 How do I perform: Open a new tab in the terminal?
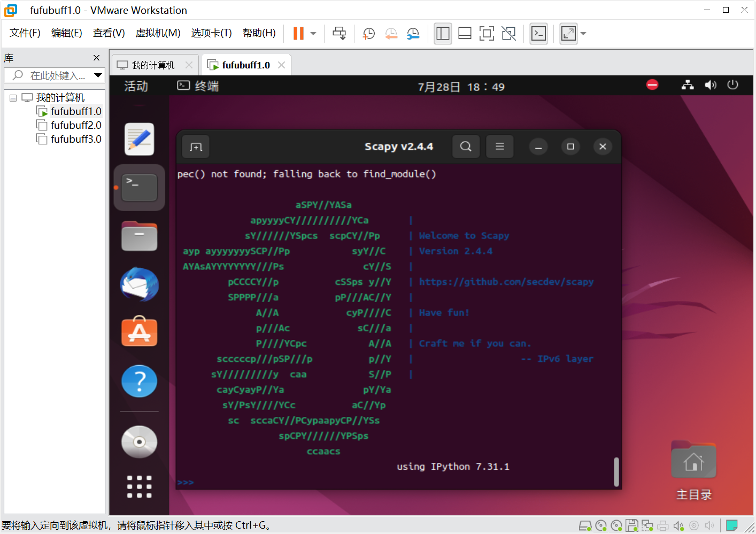click(196, 147)
